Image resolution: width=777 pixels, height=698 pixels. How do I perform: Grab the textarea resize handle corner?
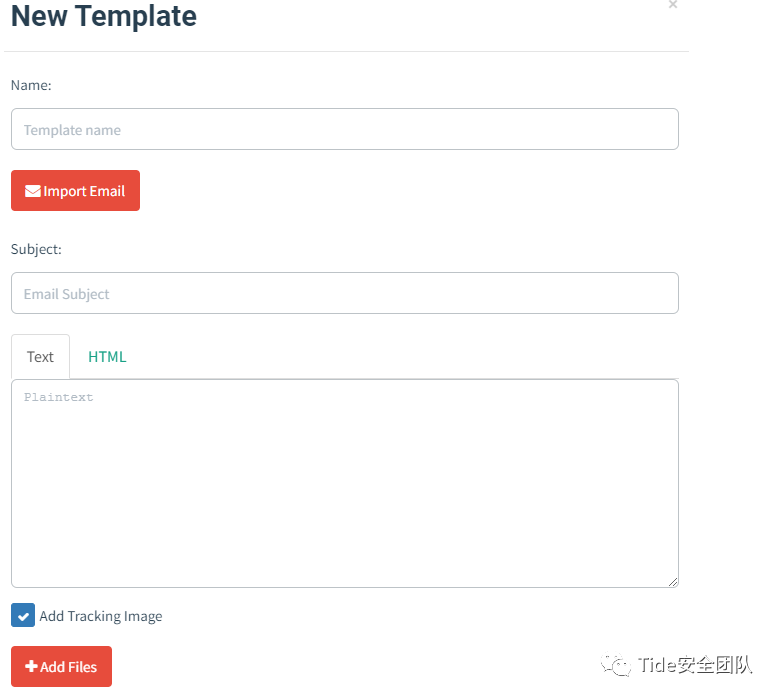(x=672, y=582)
